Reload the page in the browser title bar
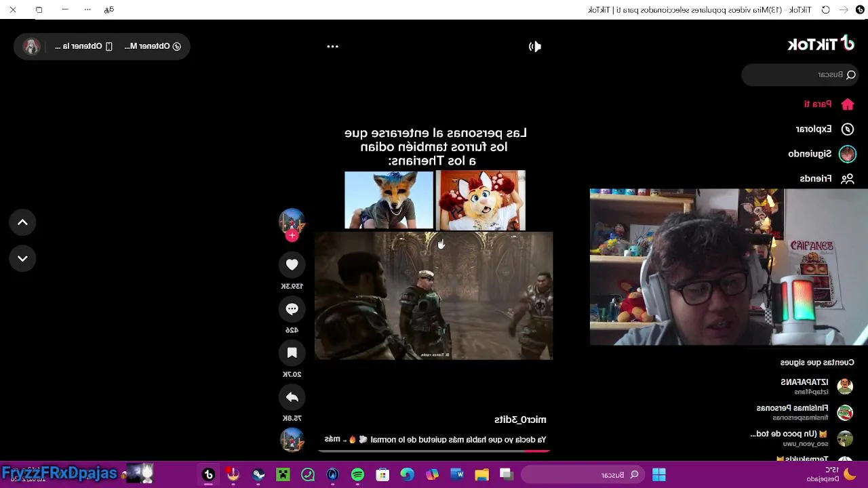 (x=825, y=9)
